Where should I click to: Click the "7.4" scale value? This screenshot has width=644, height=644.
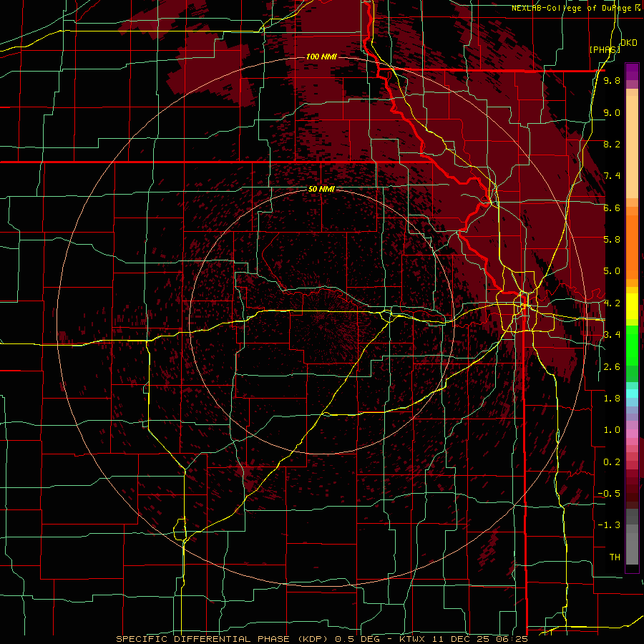pos(612,176)
